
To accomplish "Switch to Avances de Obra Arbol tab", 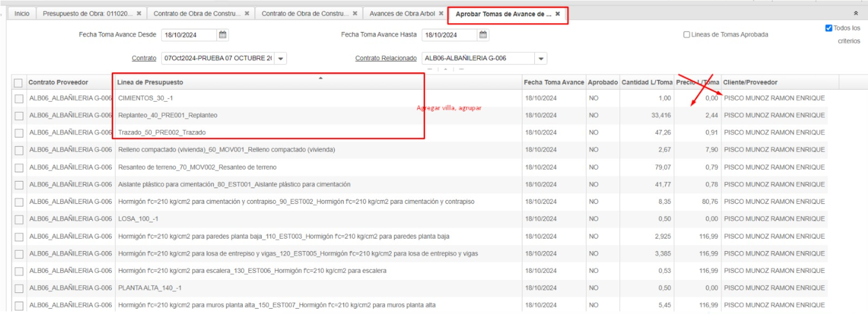I will pos(402,13).
